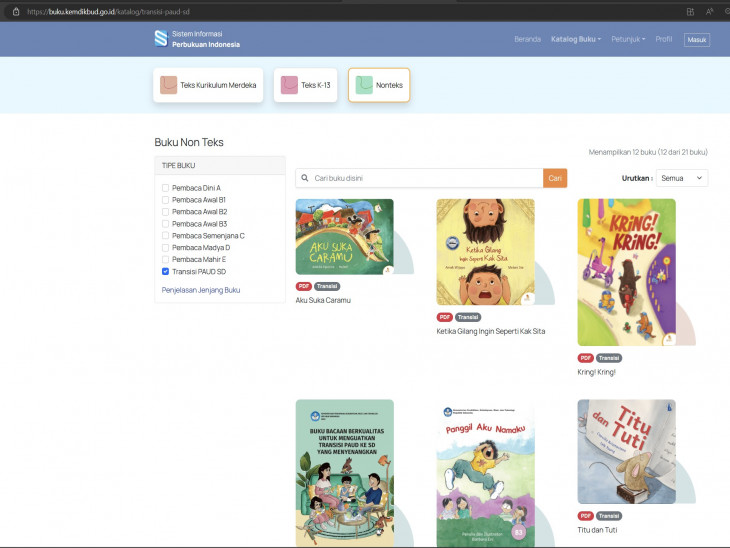
Task: Click the green Nonteks category icon
Action: point(364,86)
